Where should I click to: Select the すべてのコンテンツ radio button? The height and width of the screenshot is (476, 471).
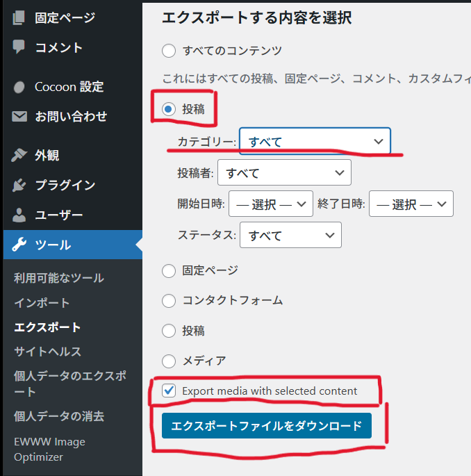169,51
